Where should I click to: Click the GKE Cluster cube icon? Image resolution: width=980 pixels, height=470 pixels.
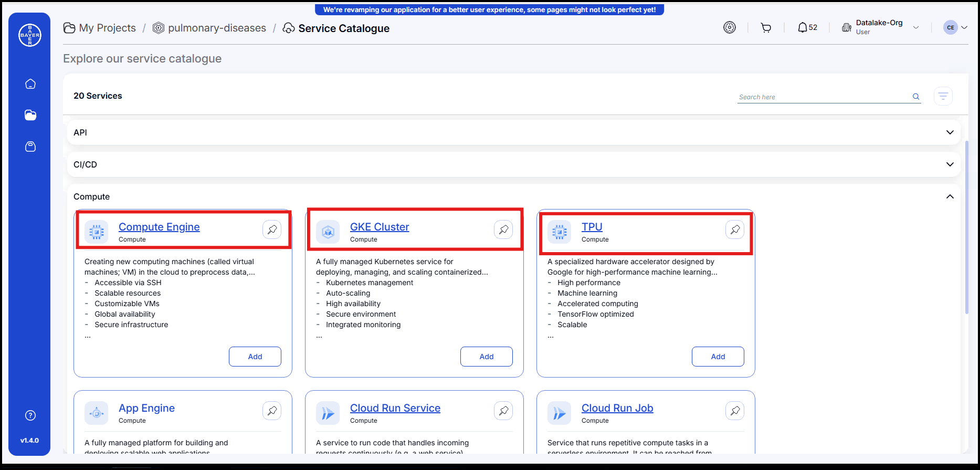[328, 232]
